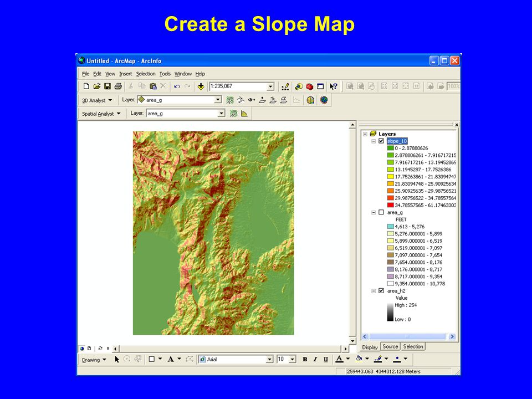Open Spatial Analyst Layer dropdown
Screen dimensions: 532x399
221,113
